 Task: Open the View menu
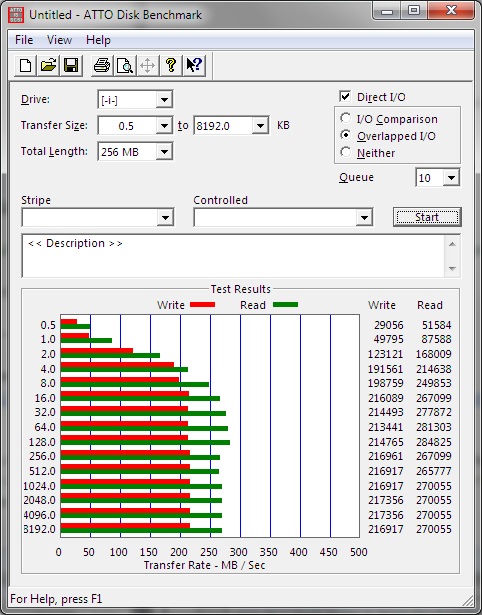pos(59,40)
